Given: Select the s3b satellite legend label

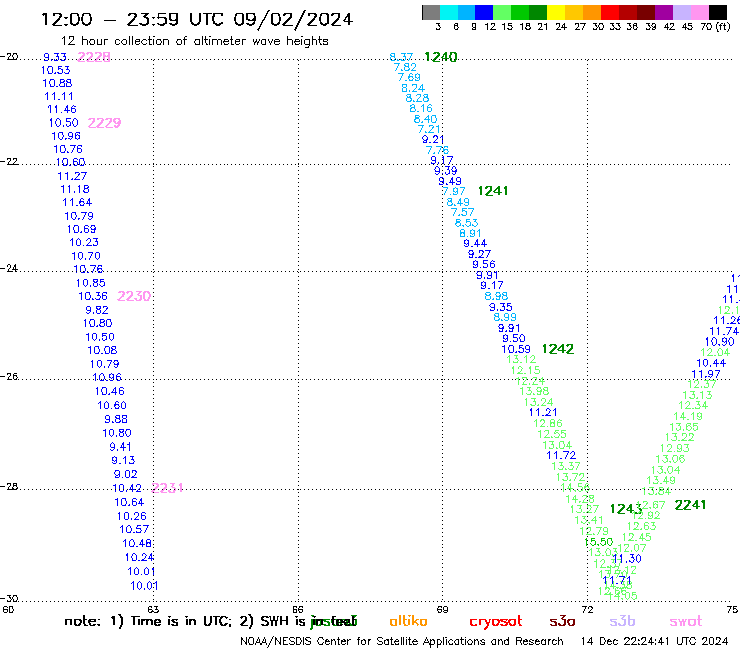Looking at the screenshot, I should [622, 621].
